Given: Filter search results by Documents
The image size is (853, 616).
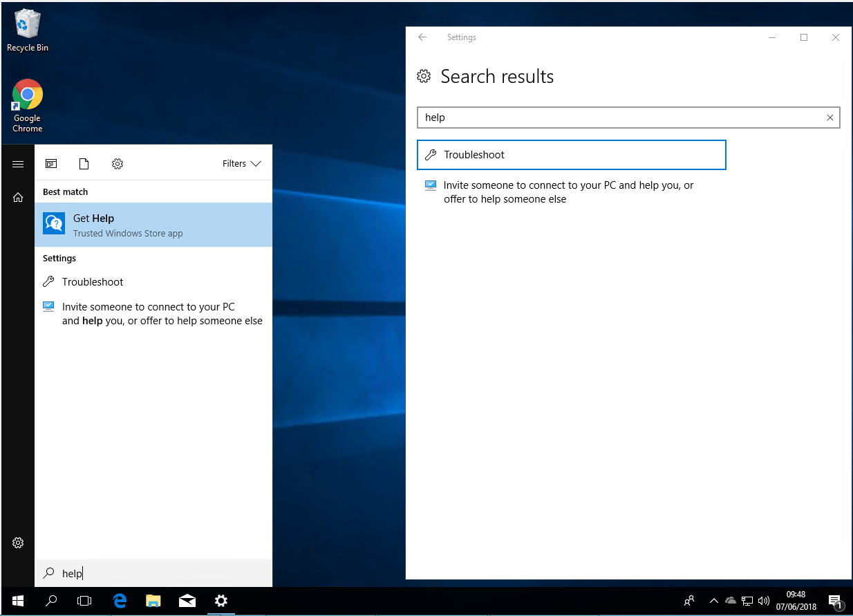Looking at the screenshot, I should click(x=84, y=164).
